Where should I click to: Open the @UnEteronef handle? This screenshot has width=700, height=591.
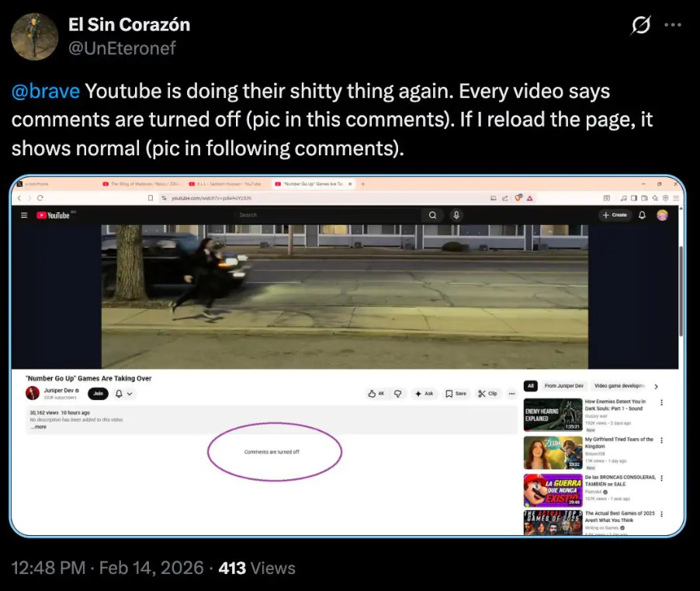pyautogui.click(x=122, y=48)
